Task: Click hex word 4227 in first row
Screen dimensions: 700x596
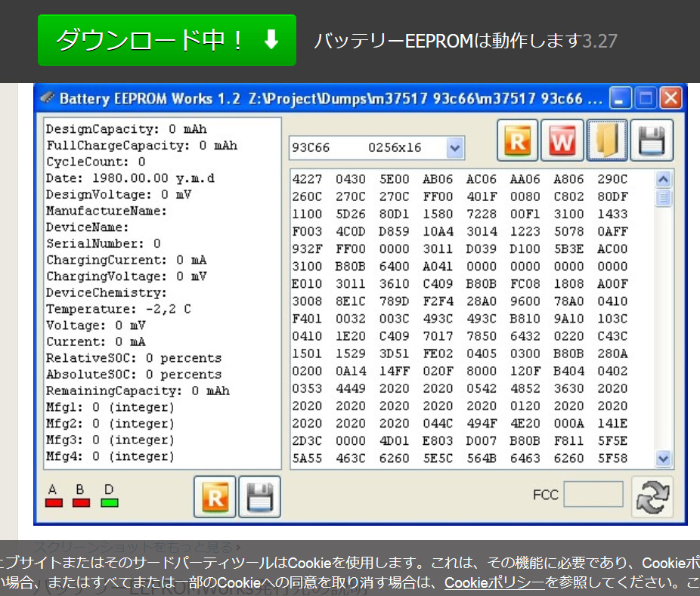Action: pyautogui.click(x=307, y=179)
